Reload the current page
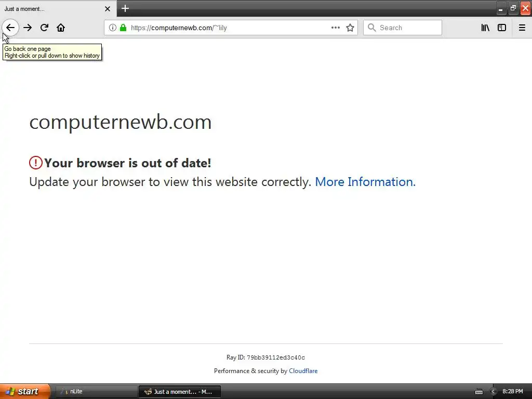 (x=44, y=28)
